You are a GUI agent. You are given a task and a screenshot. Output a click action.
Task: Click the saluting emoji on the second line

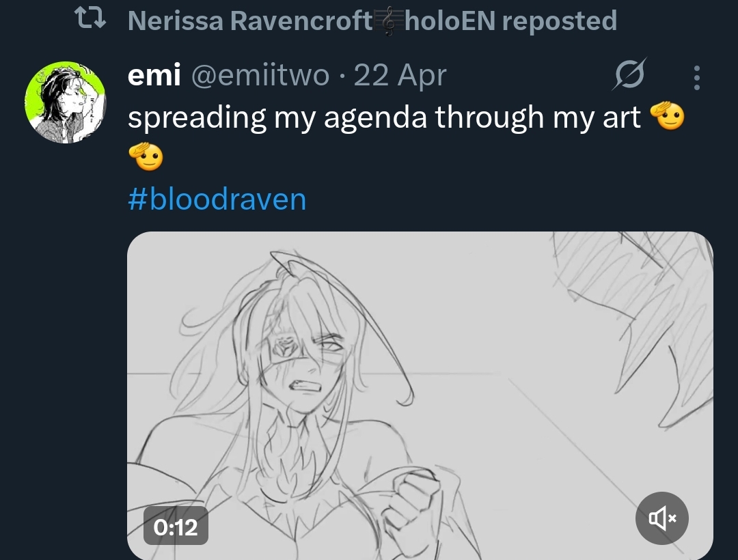[146, 156]
